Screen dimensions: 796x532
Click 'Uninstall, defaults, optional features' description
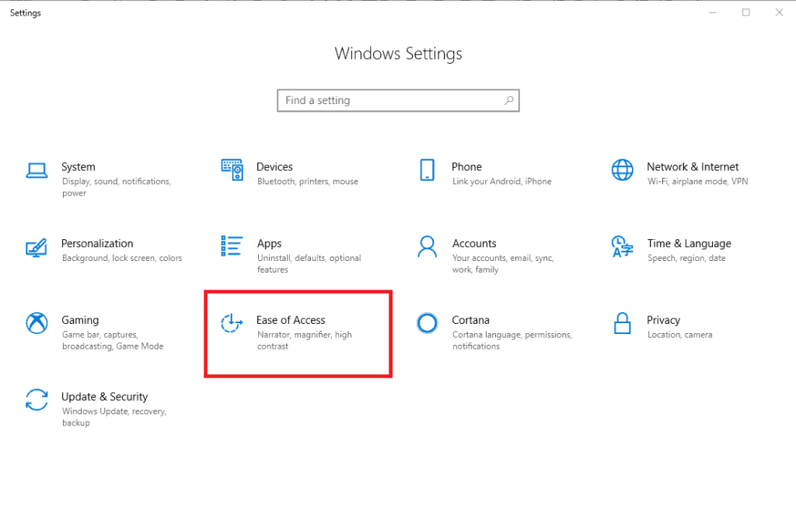point(309,264)
